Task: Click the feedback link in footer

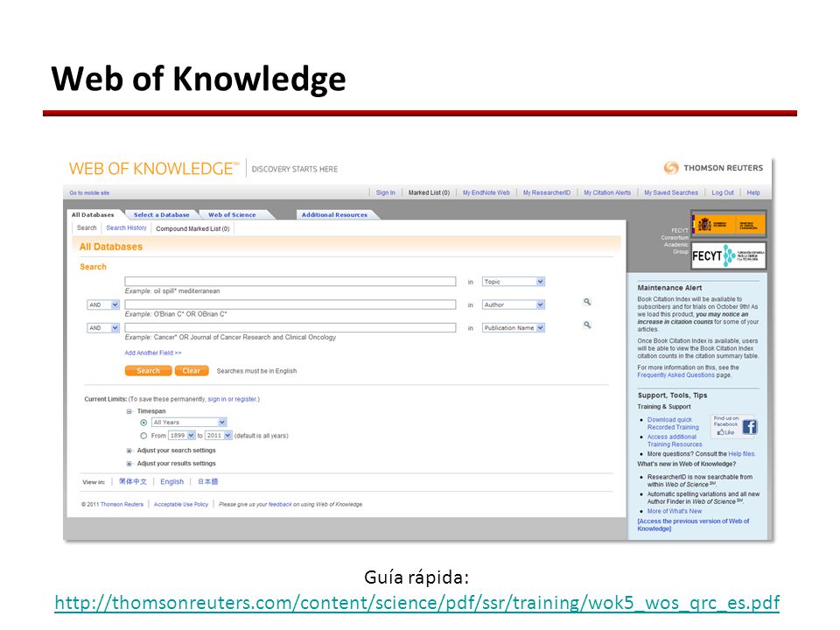Action: 280,505
